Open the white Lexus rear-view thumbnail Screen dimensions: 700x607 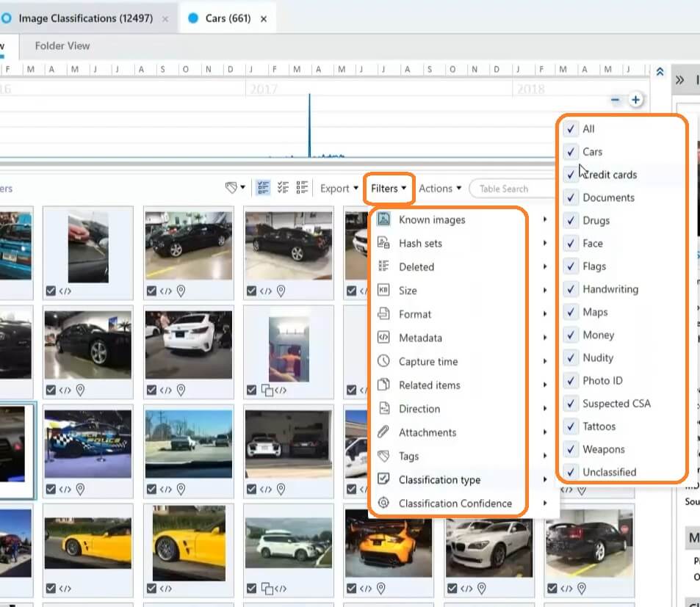click(188, 345)
